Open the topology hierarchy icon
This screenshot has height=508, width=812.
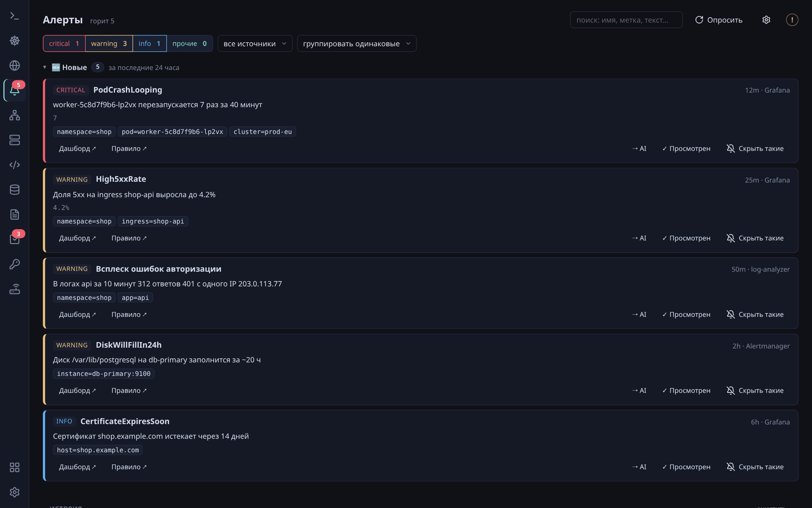[14, 115]
